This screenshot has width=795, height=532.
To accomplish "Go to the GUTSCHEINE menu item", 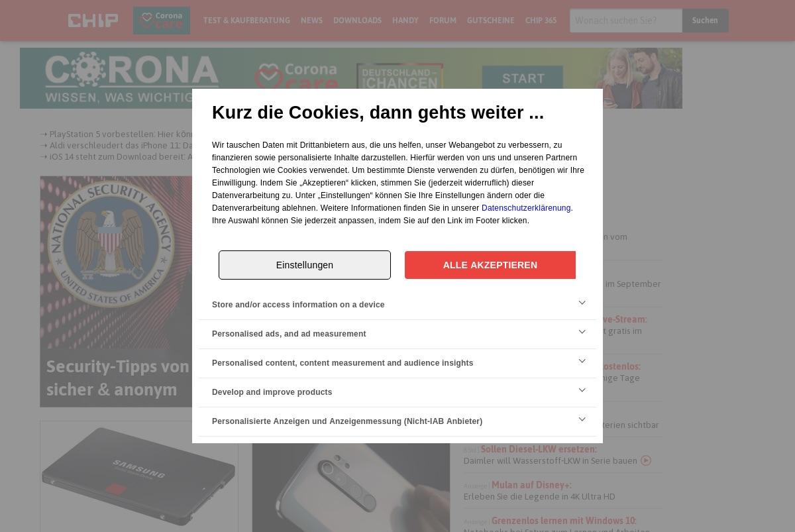I will click(490, 21).
